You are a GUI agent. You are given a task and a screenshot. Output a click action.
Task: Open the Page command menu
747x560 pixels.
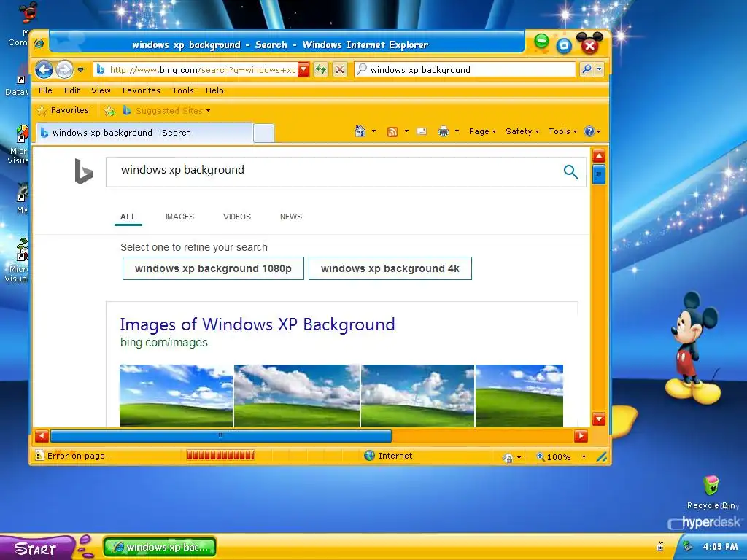click(482, 131)
